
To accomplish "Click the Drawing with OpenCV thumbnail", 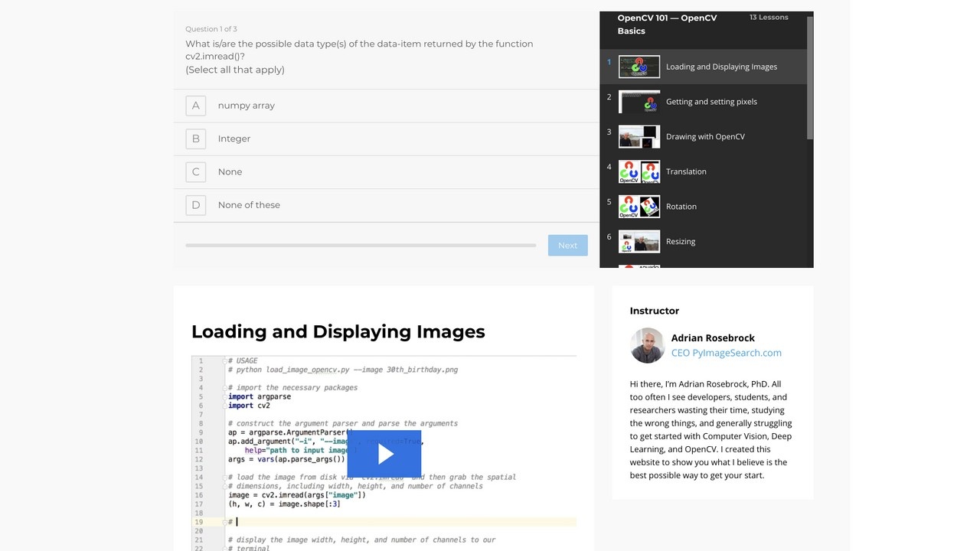I will tap(639, 136).
